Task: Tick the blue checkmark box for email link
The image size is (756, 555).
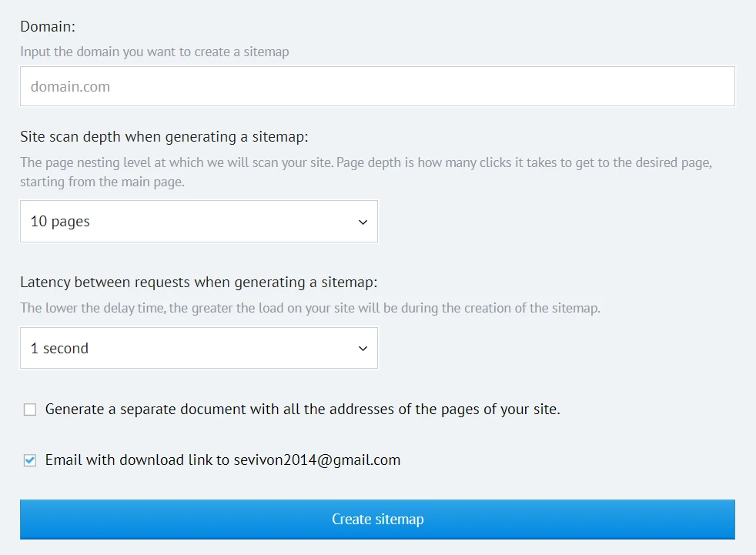Action: click(30, 460)
